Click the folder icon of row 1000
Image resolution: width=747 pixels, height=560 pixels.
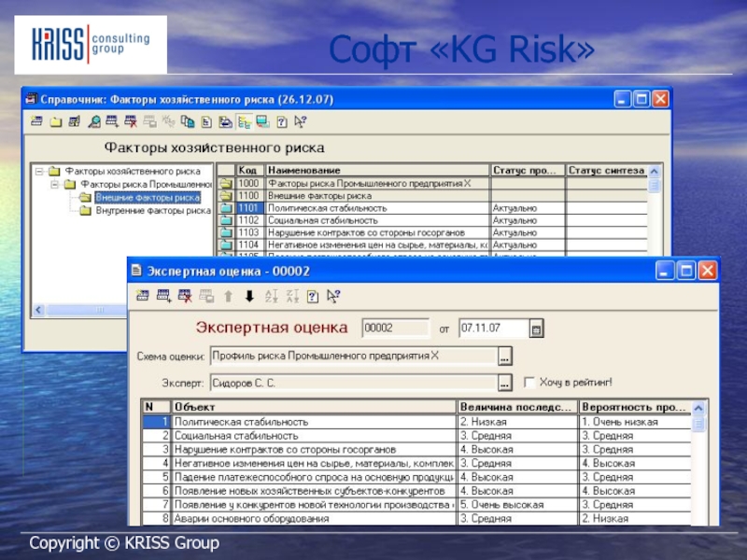pos(226,183)
